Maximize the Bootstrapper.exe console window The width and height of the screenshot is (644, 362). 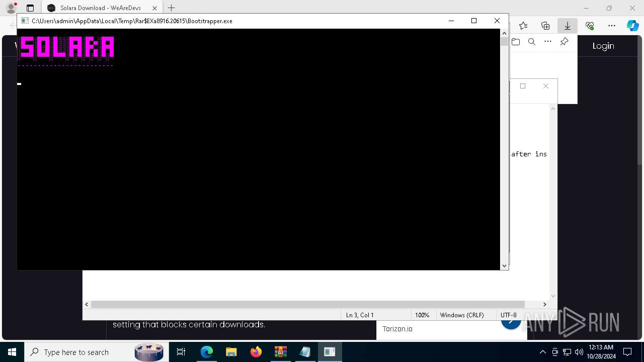474,21
